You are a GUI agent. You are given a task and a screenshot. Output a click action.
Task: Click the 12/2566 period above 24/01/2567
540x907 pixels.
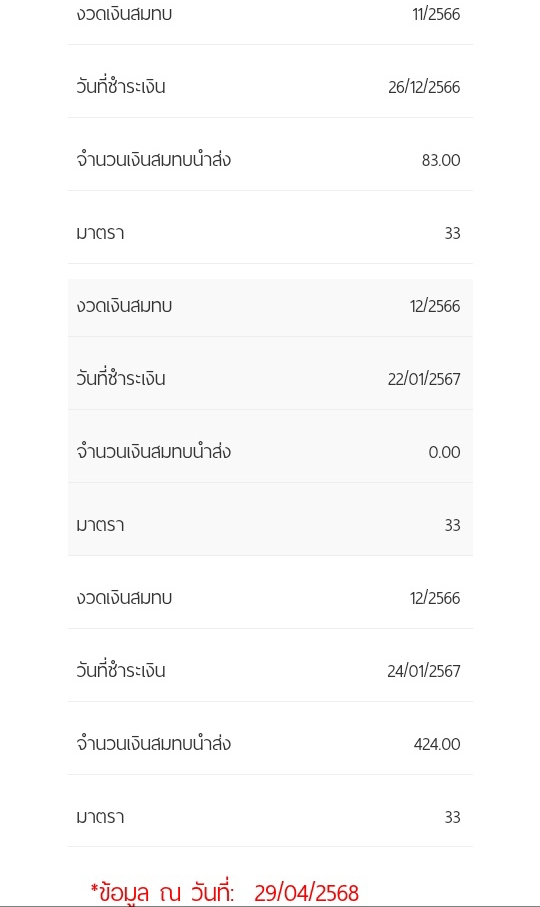[435, 598]
